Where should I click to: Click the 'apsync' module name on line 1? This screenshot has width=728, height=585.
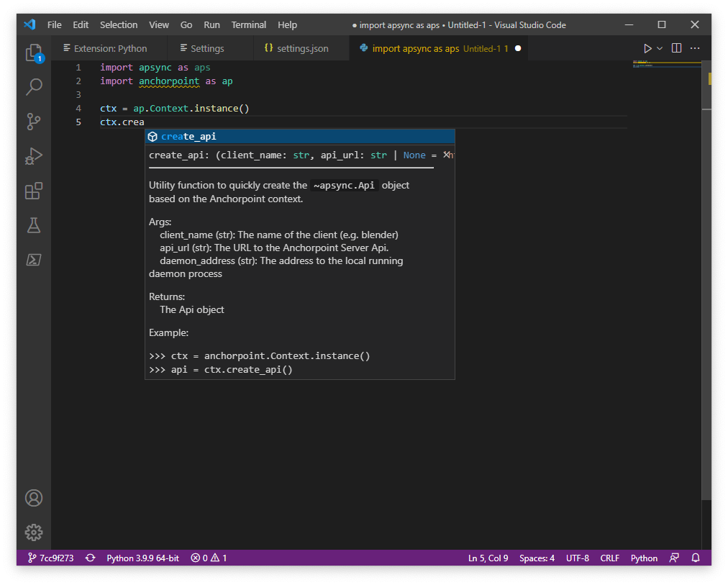(x=155, y=68)
